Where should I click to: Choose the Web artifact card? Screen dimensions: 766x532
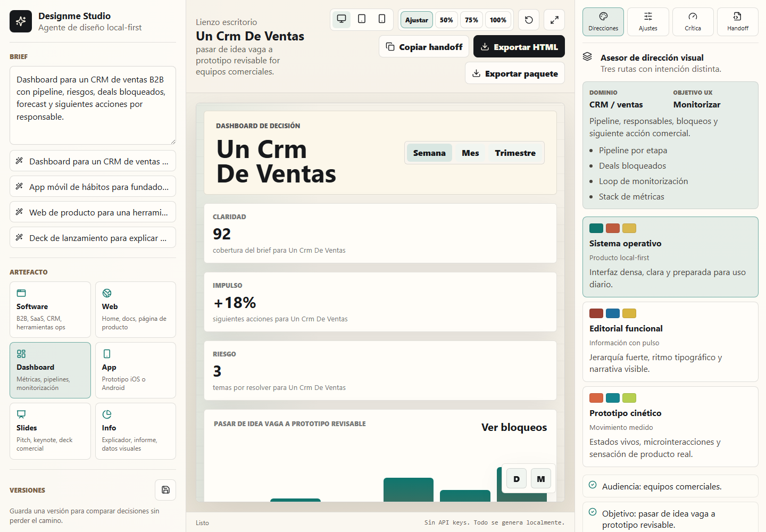tap(136, 310)
